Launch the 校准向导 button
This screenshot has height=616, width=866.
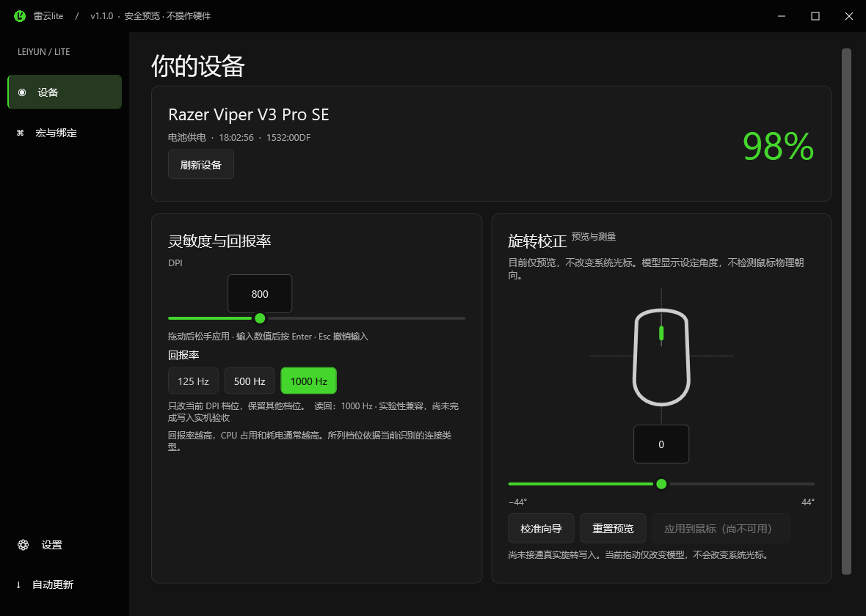[x=542, y=529]
